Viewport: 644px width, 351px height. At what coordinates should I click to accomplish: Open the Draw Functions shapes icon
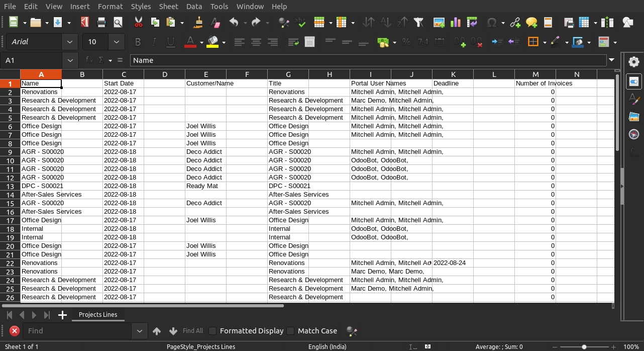[628, 22]
